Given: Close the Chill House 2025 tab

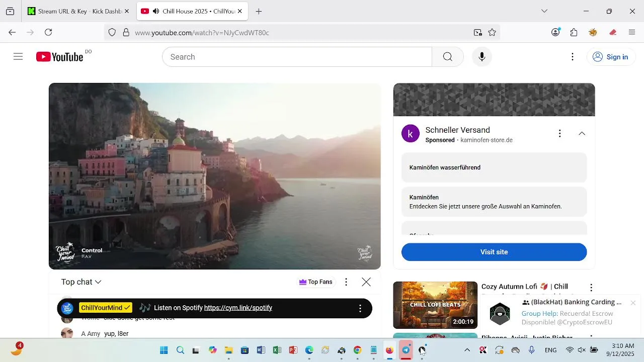Looking at the screenshot, I should click(x=240, y=11).
